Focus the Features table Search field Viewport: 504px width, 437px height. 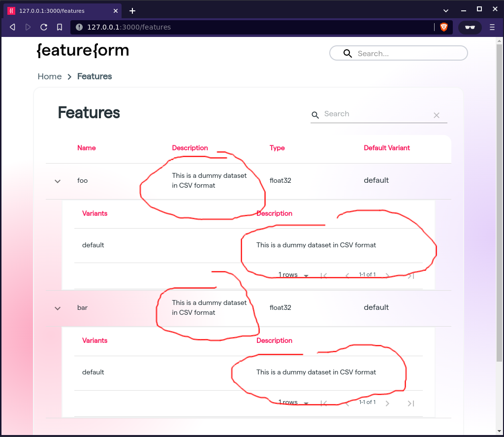(x=376, y=114)
